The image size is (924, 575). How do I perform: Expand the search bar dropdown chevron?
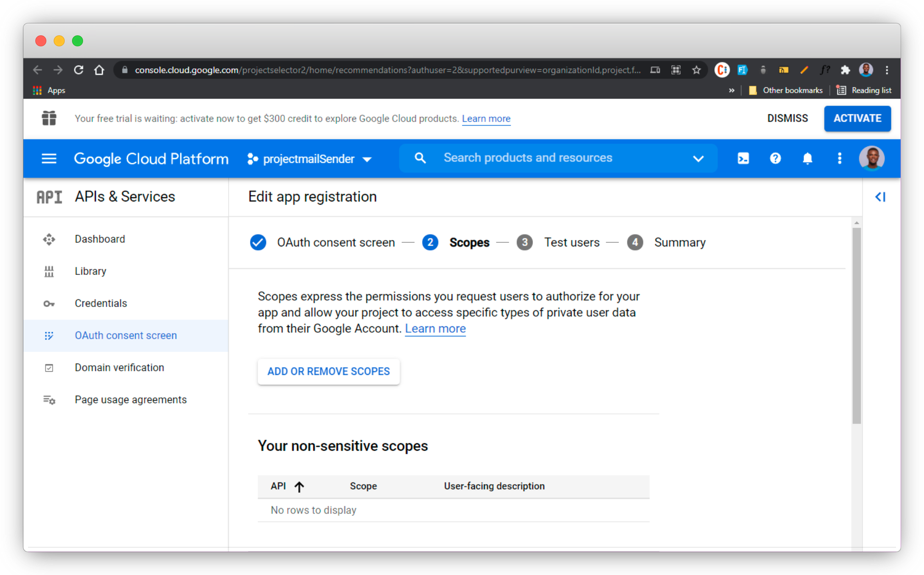[x=698, y=158]
